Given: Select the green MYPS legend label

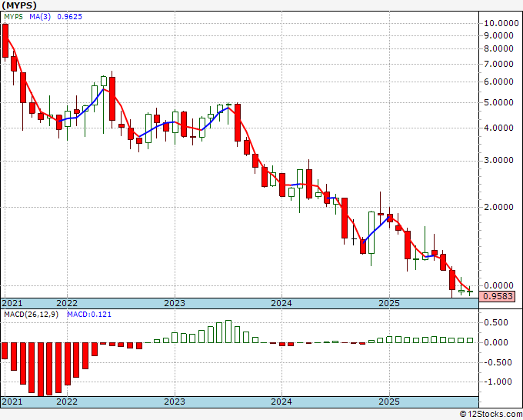Looking at the screenshot, I should coord(13,17).
